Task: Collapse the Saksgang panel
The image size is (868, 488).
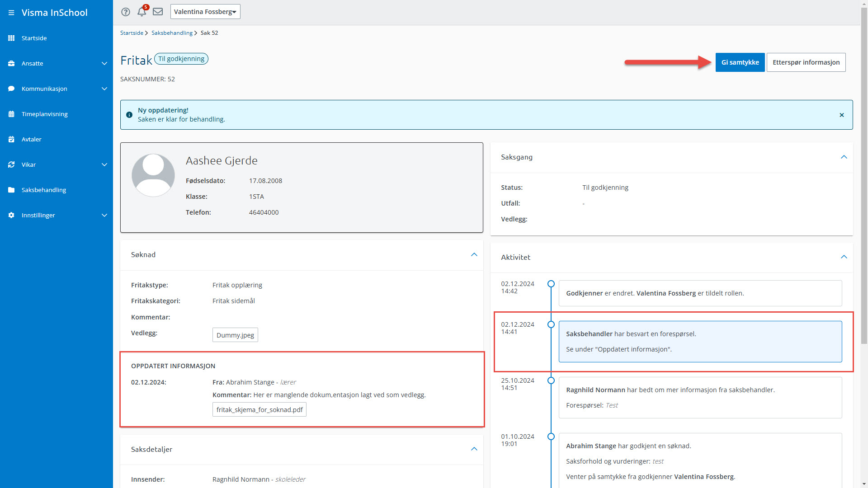Action: click(x=844, y=157)
